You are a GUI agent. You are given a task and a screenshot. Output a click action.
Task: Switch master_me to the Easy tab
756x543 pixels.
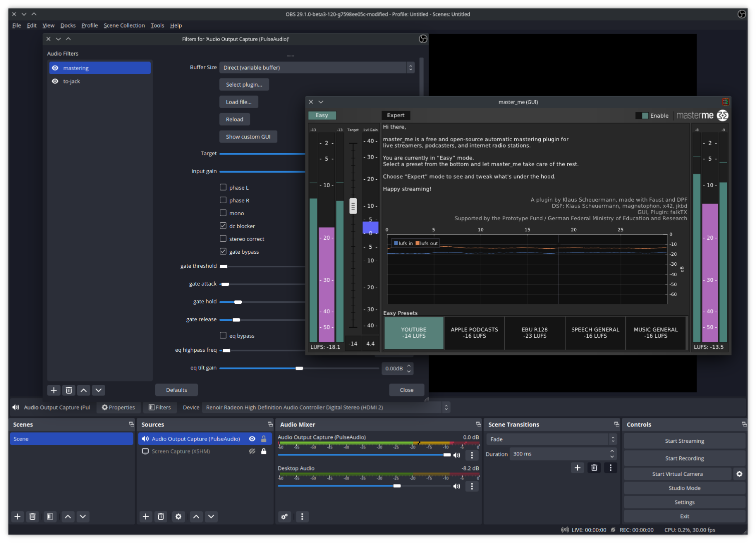pos(322,115)
